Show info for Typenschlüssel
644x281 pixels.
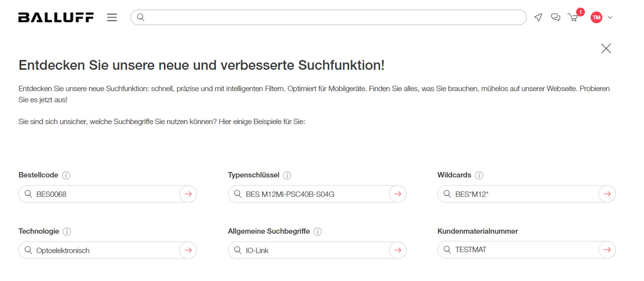pyautogui.click(x=287, y=175)
